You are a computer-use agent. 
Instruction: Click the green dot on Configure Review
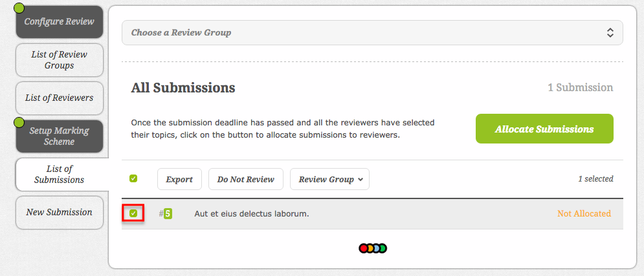[x=19, y=8]
